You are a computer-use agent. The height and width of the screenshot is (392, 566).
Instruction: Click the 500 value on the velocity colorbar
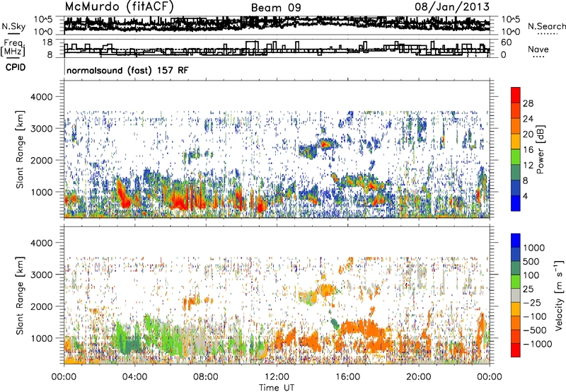tap(531, 261)
